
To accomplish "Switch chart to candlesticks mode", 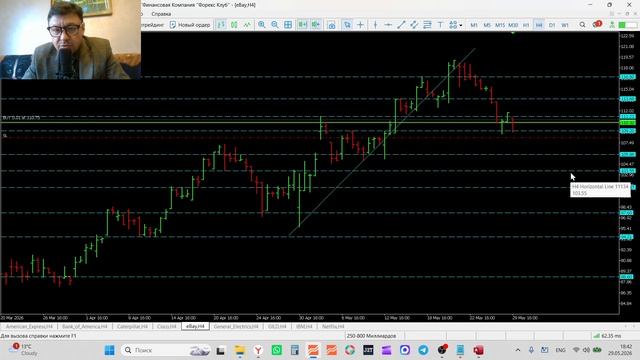I will coord(234,25).
